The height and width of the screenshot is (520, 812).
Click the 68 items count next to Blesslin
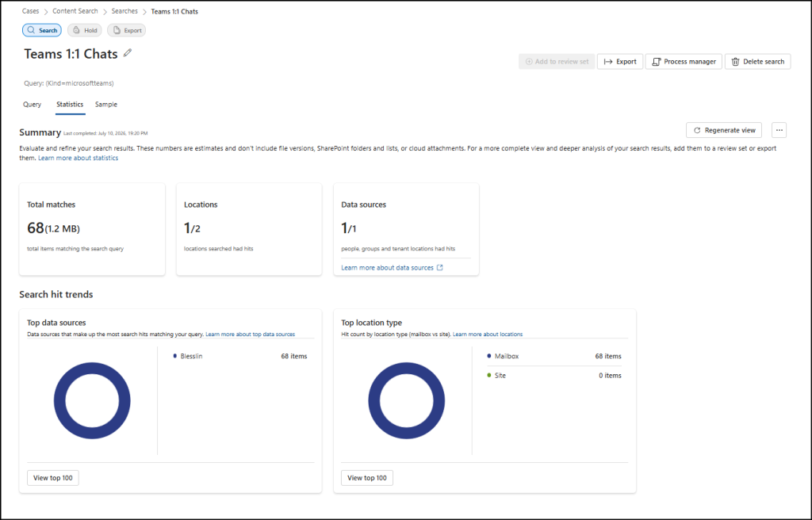(x=294, y=357)
